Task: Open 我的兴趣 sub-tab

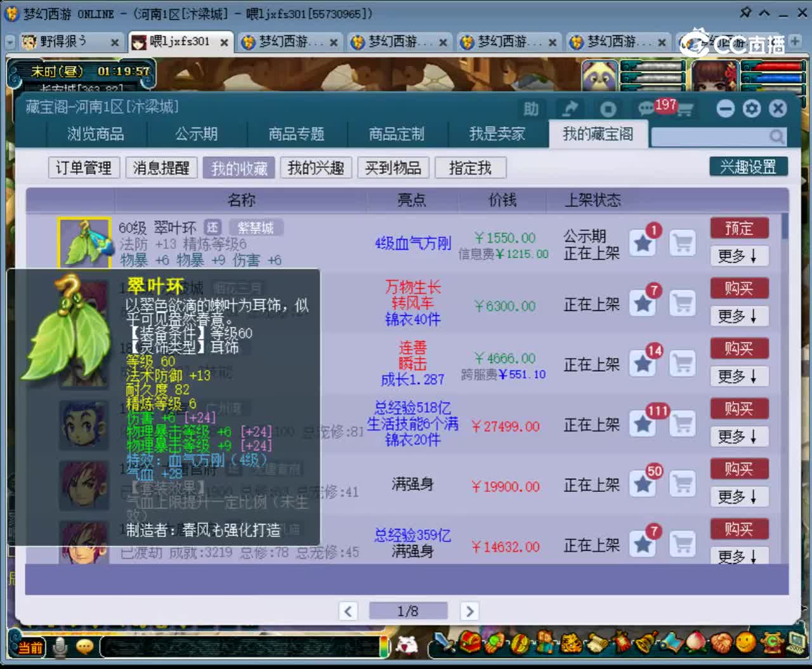Action: (x=316, y=168)
